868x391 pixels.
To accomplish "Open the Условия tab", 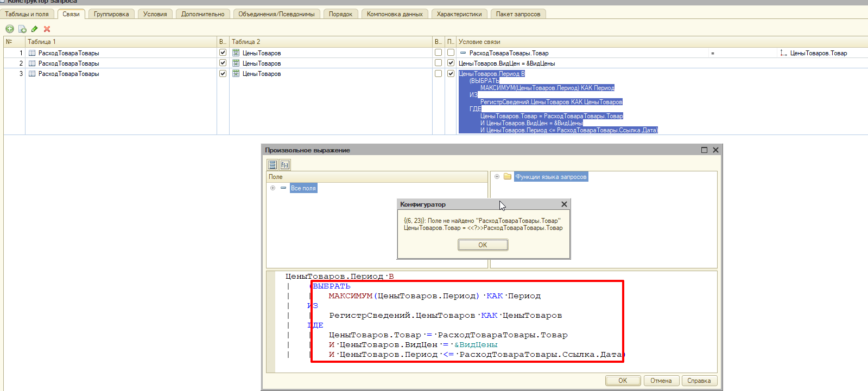I will click(155, 14).
